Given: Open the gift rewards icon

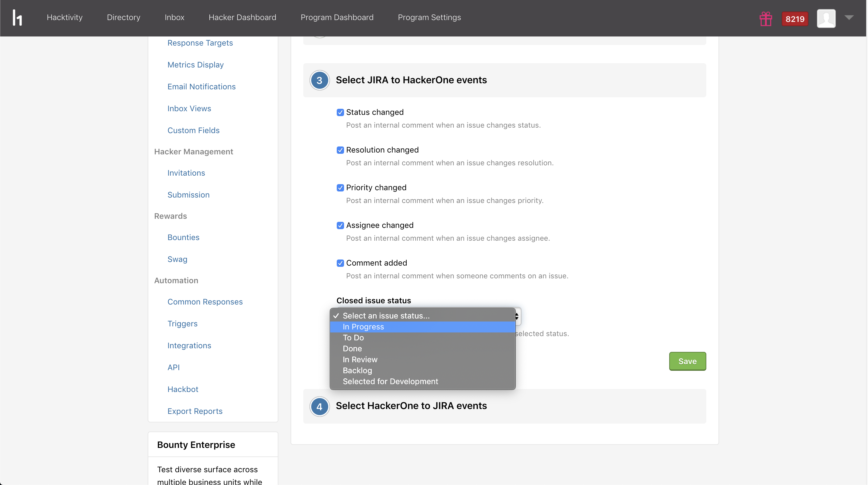Looking at the screenshot, I should [x=766, y=19].
